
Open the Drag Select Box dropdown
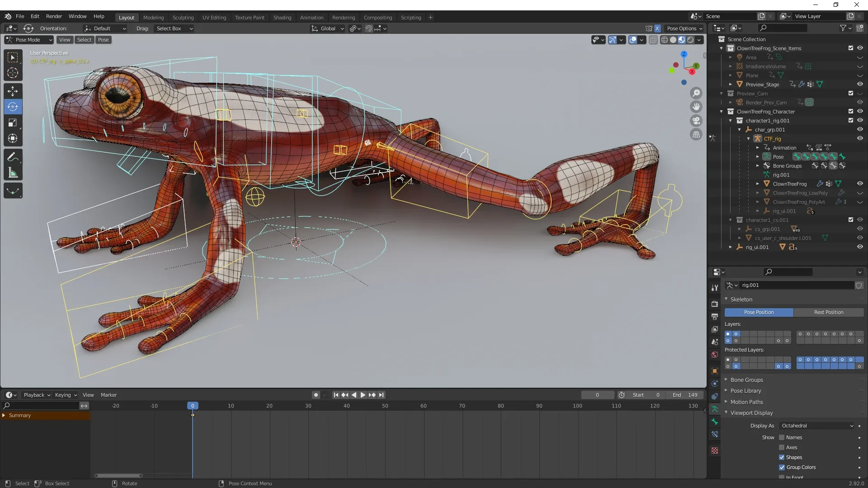click(x=174, y=28)
